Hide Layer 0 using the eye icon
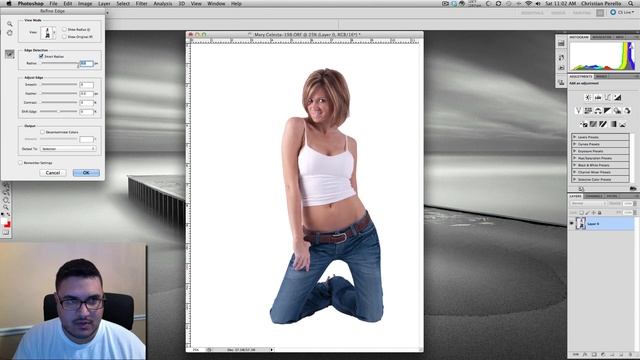 click(571, 224)
